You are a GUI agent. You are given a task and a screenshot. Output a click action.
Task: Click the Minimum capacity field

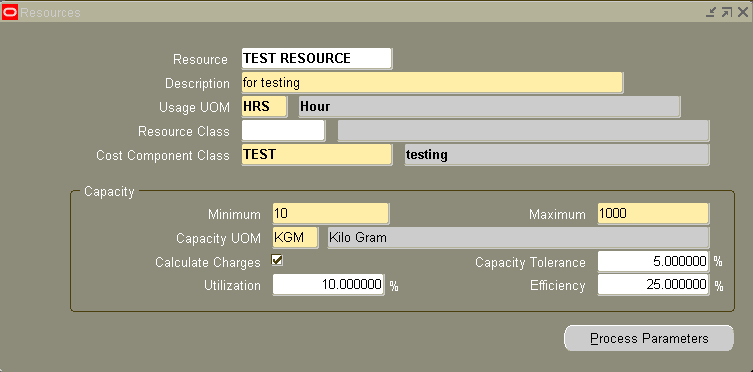(330, 214)
